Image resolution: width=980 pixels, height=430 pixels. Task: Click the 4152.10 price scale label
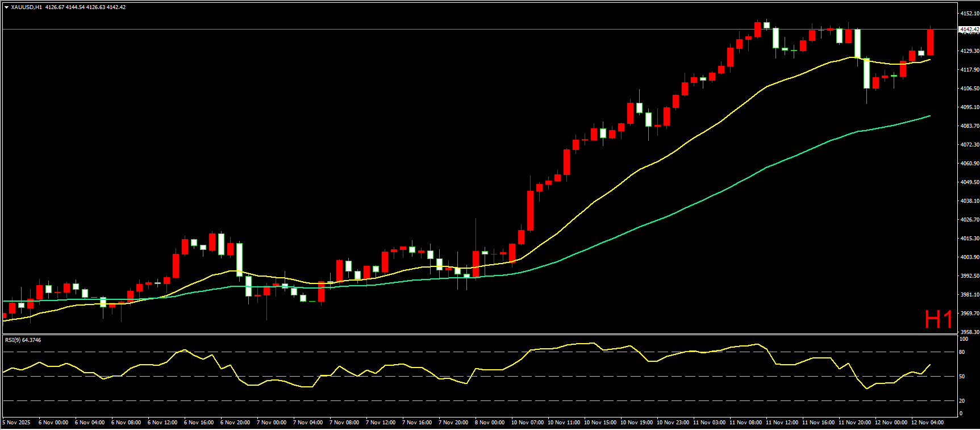click(x=969, y=13)
